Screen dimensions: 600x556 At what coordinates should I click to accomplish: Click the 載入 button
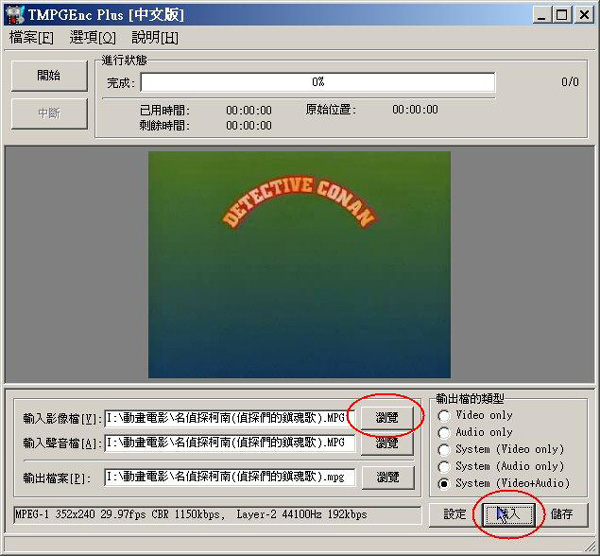509,515
